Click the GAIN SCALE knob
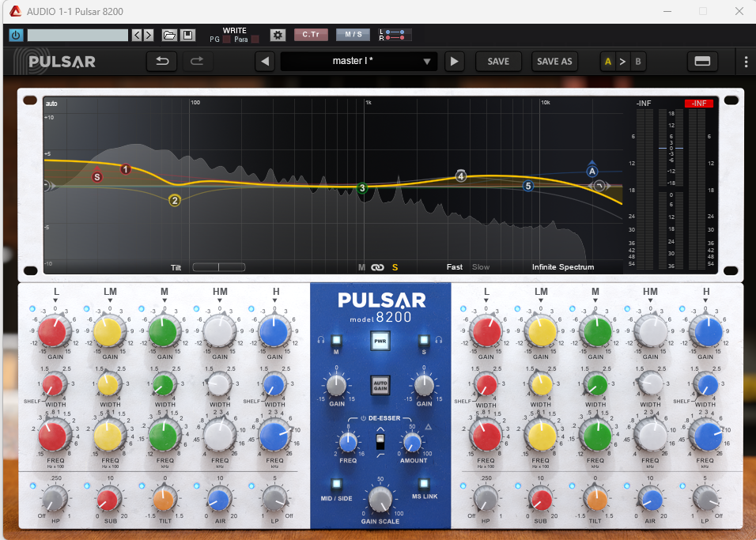The image size is (756, 540). 380,500
